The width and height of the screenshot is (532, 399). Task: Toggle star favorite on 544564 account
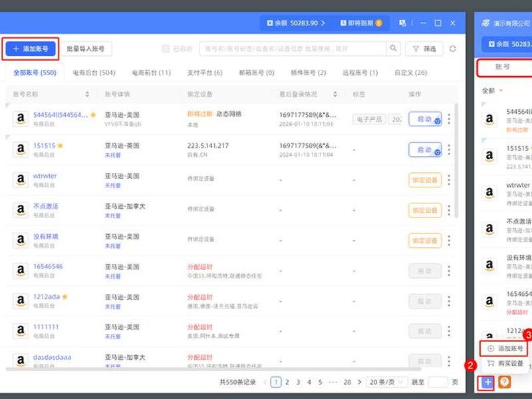tap(93, 115)
